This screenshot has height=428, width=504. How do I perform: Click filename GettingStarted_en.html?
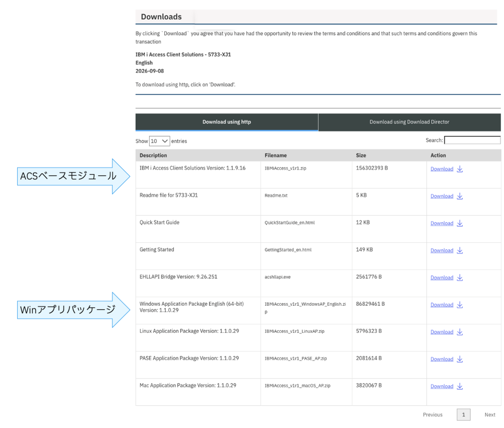click(288, 250)
